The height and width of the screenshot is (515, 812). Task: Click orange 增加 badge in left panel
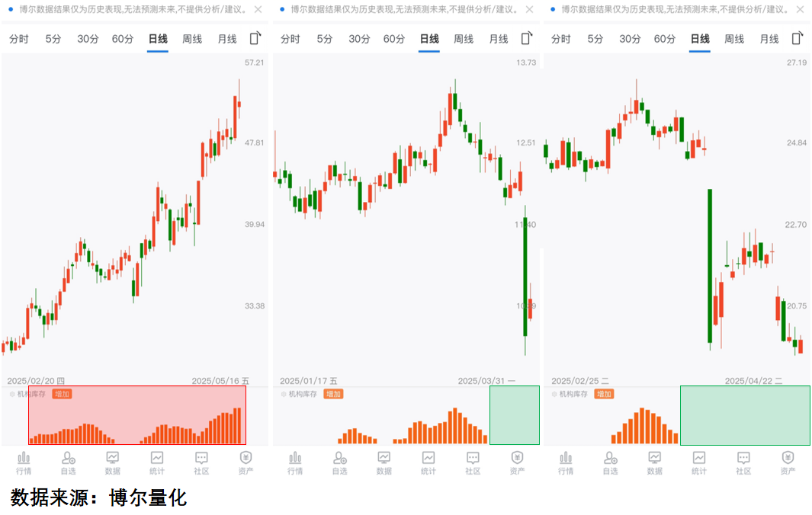coord(63,394)
